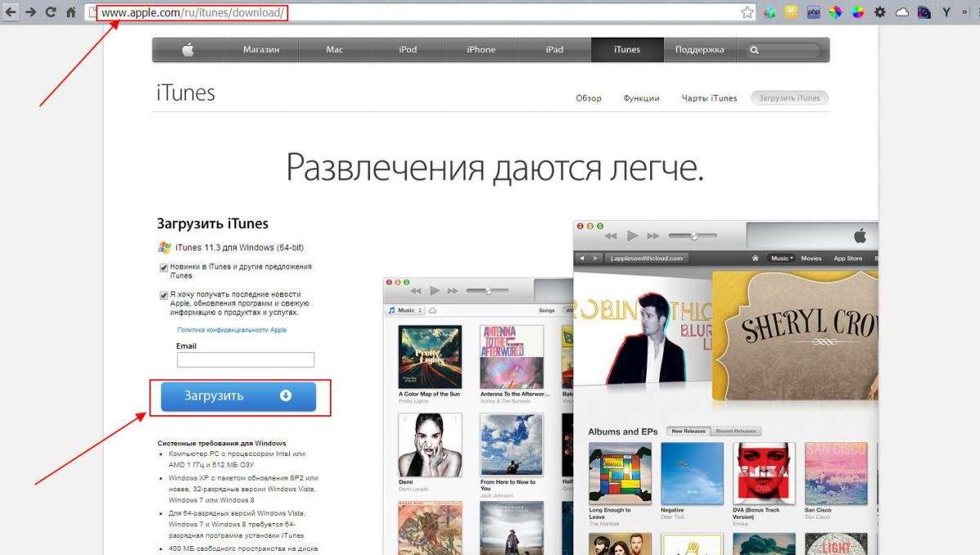Click play in the iTunes Store window image
This screenshot has height=555, width=980.
(631, 235)
